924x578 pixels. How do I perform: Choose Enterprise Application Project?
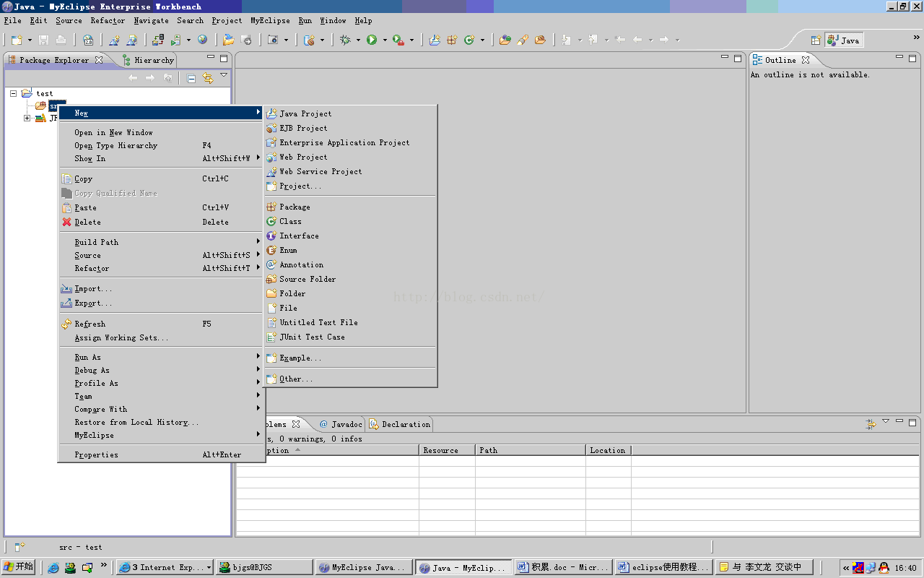(x=351, y=142)
